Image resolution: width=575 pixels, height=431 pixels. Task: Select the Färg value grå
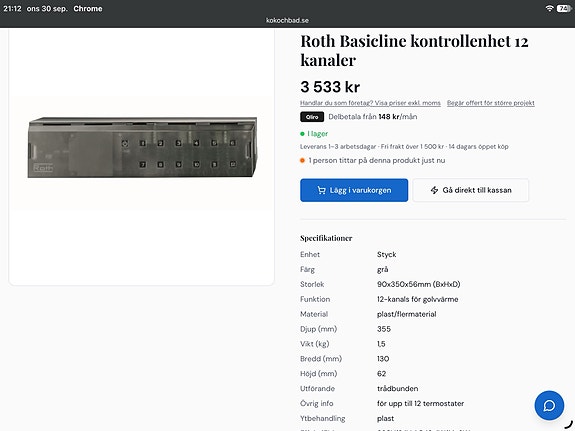[x=382, y=270]
